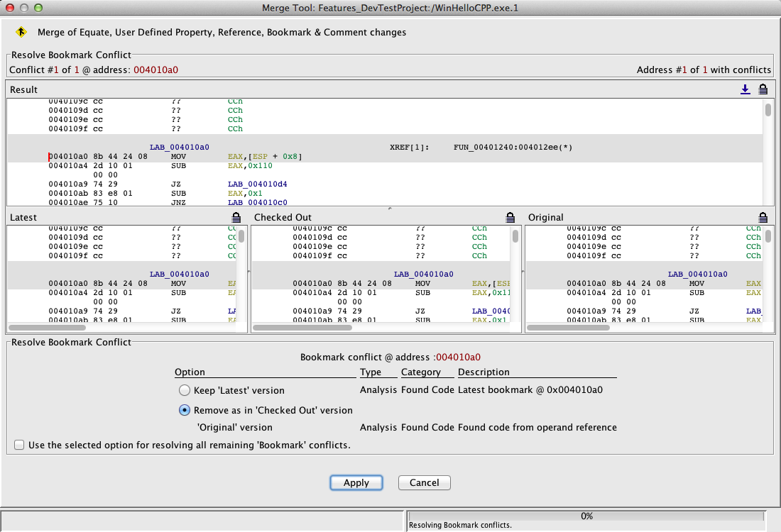The height and width of the screenshot is (532, 781).
Task: Click the divider handle between Checked Out and Original
Action: point(523,272)
